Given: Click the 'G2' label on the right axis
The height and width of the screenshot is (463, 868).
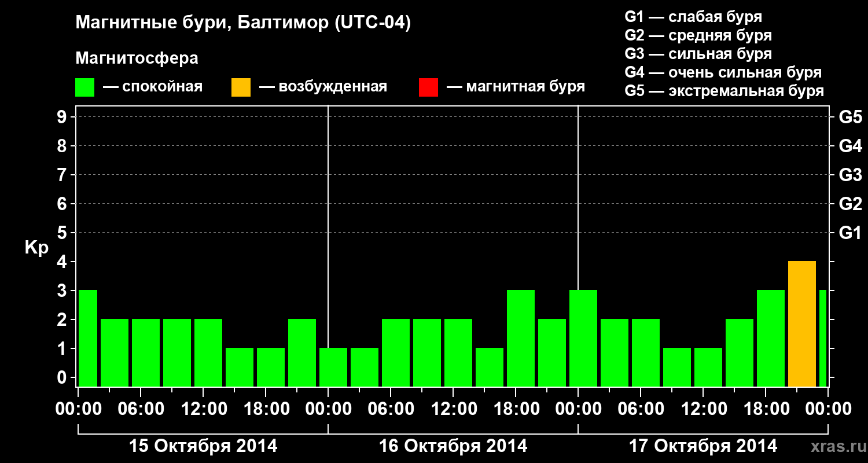Looking at the screenshot, I should tap(850, 204).
